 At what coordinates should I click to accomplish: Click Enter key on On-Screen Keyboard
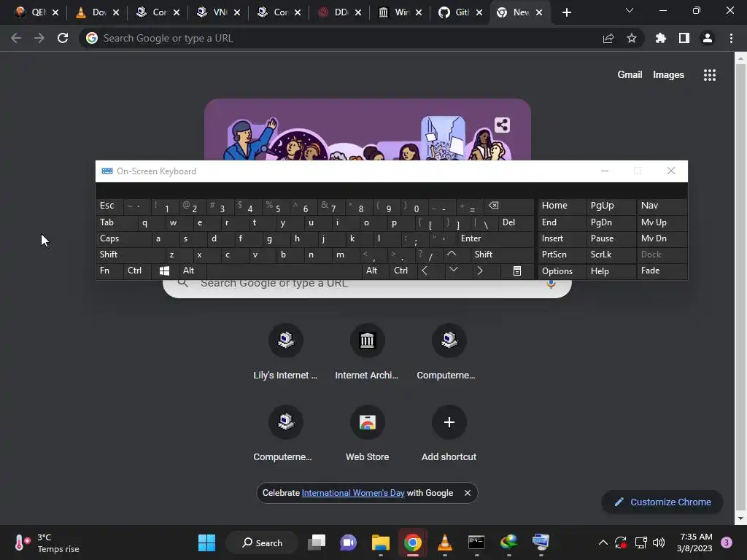click(495, 238)
